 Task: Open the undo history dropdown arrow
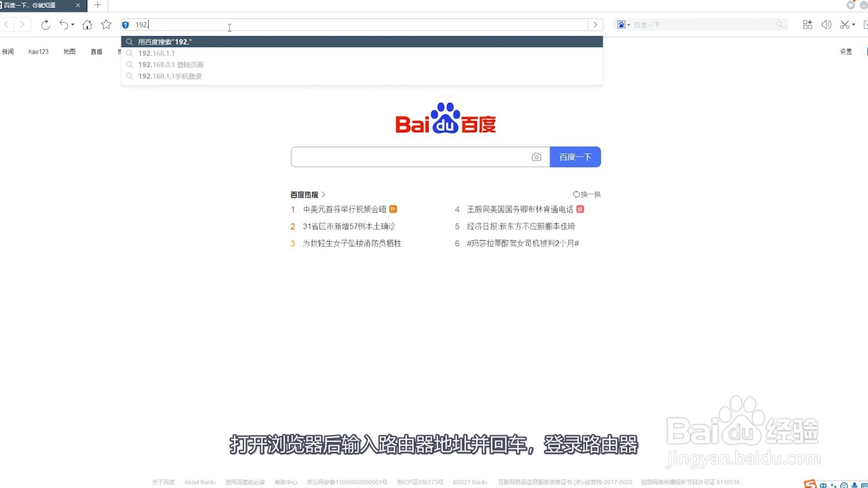coord(73,24)
